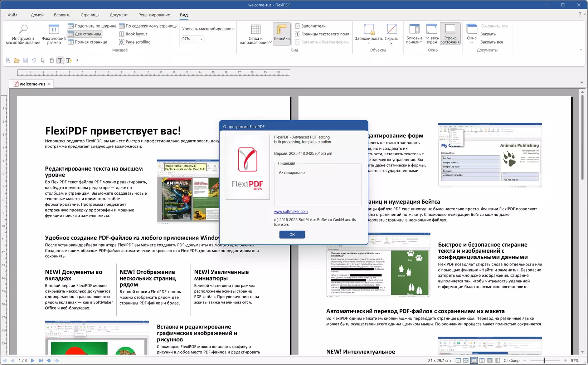Click the touch mode icon in quick toolbar
The image size is (588, 365).
tap(8, 60)
